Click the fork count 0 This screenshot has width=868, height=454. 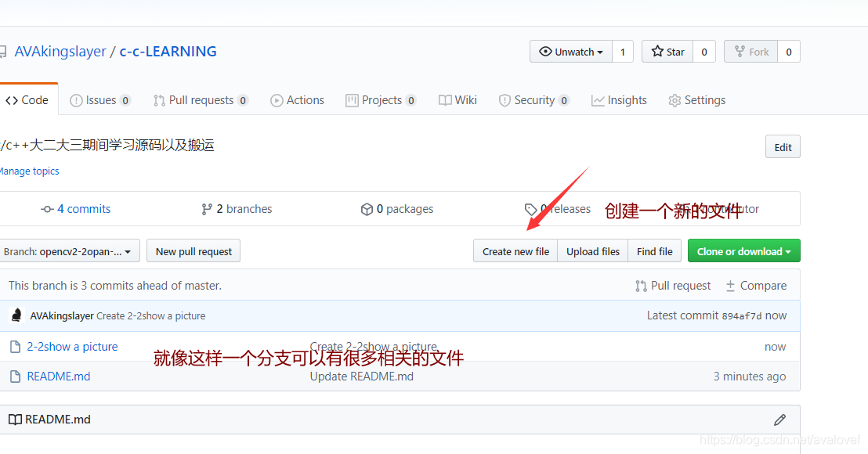click(789, 52)
